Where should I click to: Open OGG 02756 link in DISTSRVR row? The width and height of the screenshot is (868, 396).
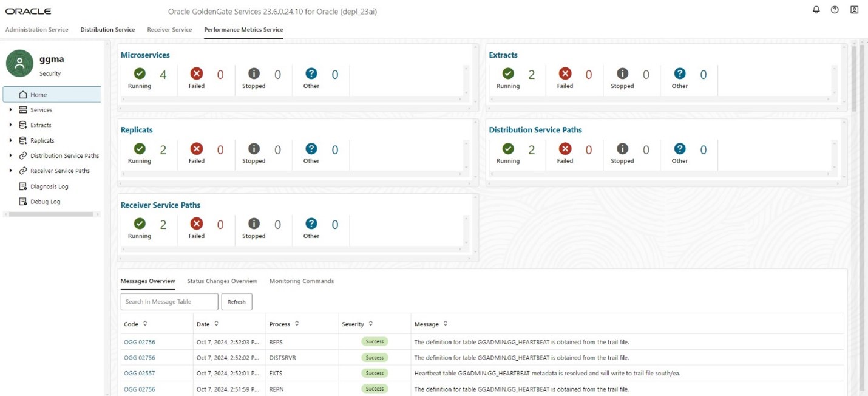coord(140,358)
